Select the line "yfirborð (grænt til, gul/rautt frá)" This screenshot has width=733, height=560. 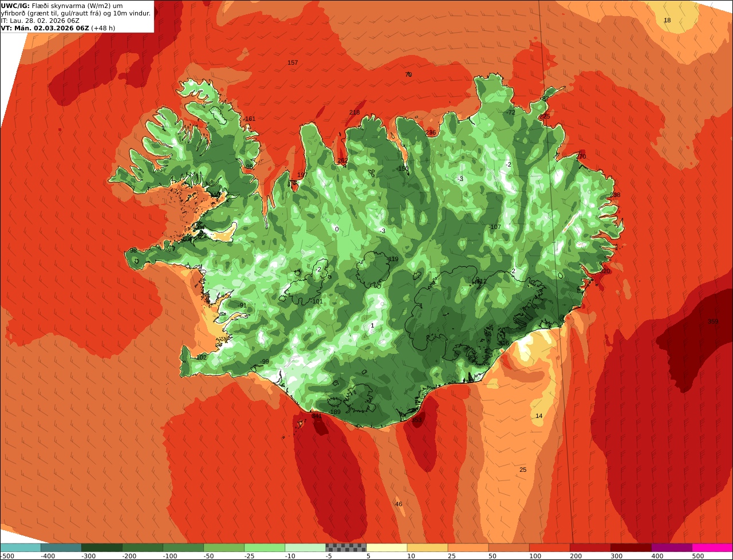(x=51, y=13)
